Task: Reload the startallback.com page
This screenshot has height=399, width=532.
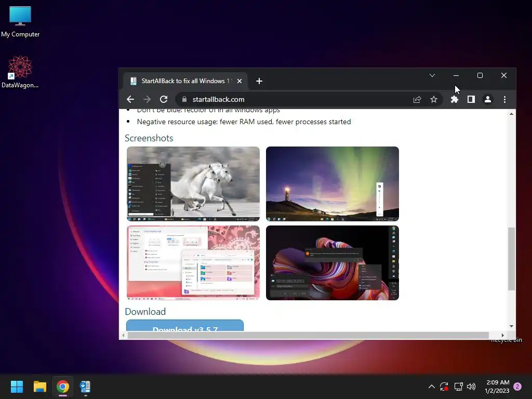Action: [x=164, y=99]
